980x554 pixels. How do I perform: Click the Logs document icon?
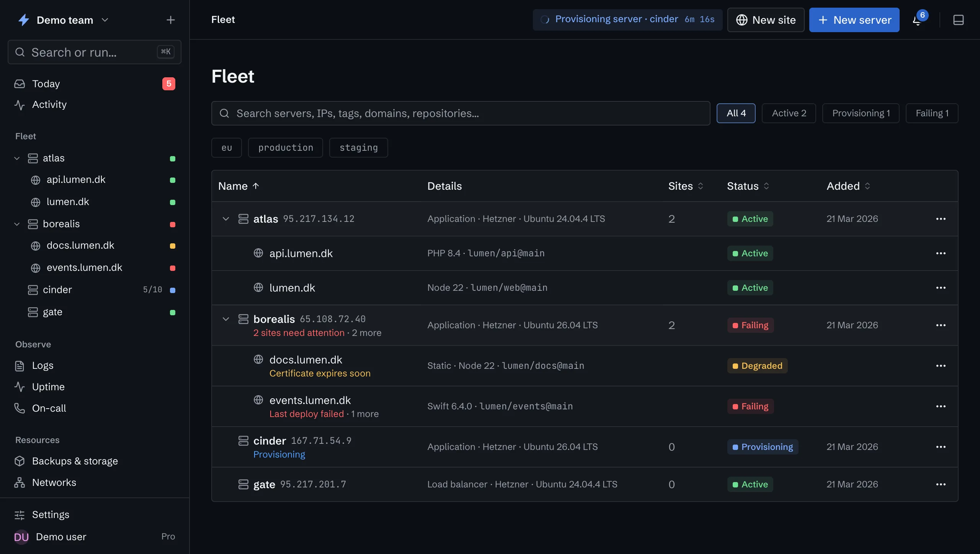click(20, 366)
